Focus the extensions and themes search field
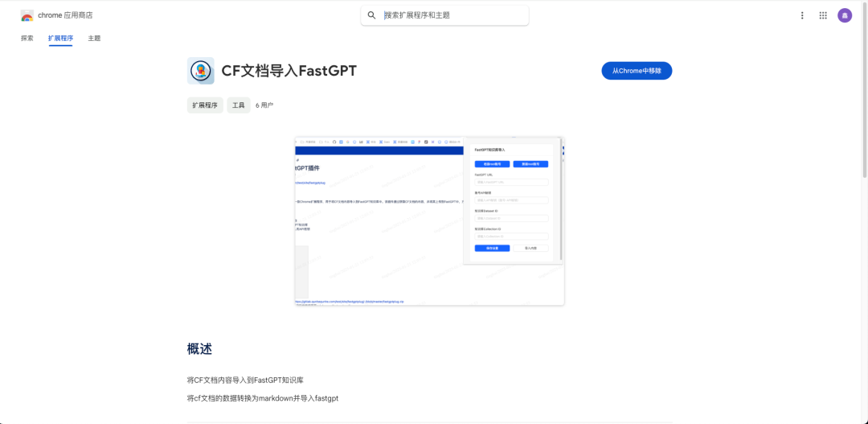Image resolution: width=868 pixels, height=424 pixels. 444,15
